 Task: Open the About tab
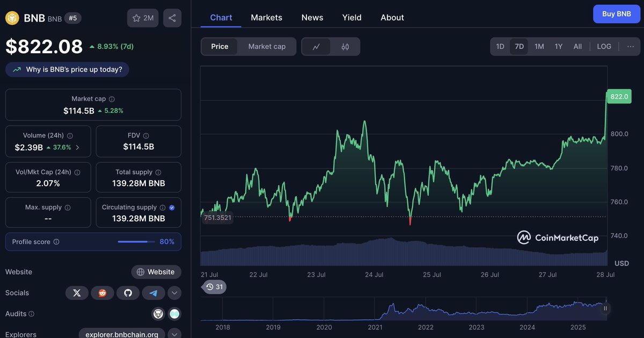point(392,17)
